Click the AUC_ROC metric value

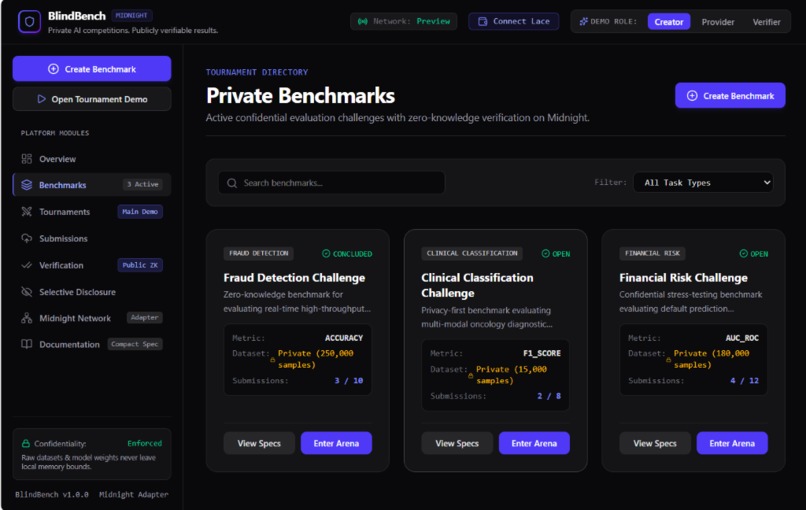pyautogui.click(x=742, y=338)
